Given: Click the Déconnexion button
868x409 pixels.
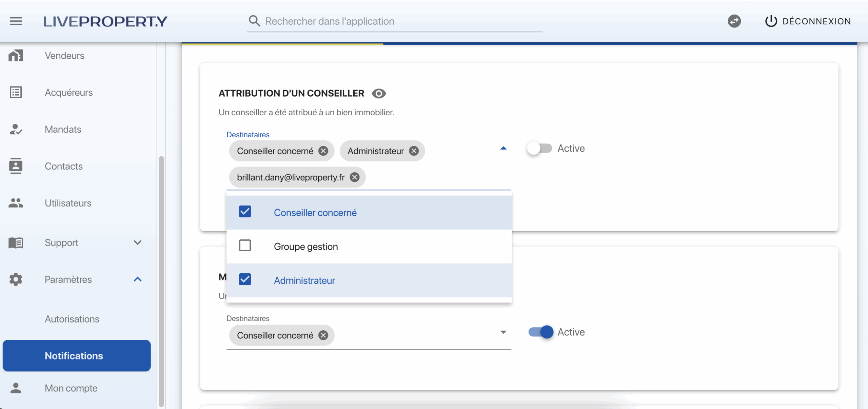Looking at the screenshot, I should coord(808,21).
